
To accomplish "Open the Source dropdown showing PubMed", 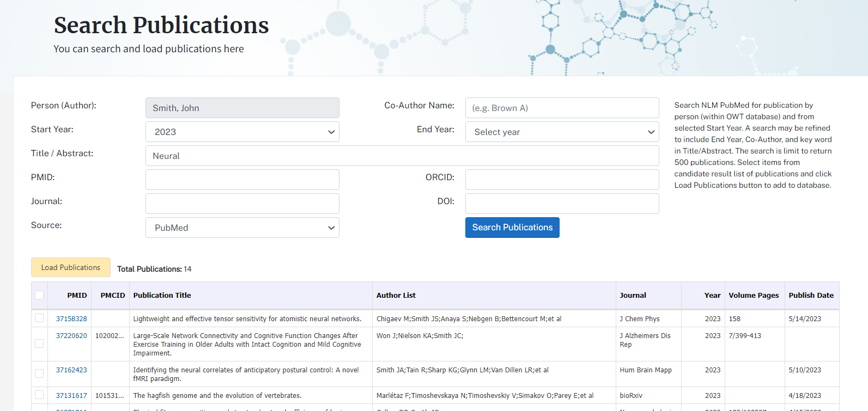I will 242,228.
